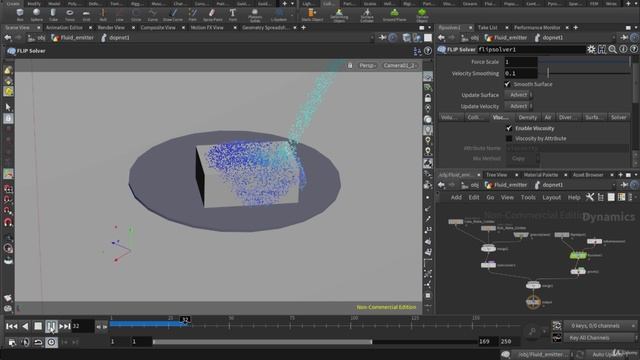Select the Spray Paint shelf tool
This screenshot has height=360, width=640.
tap(212, 15)
